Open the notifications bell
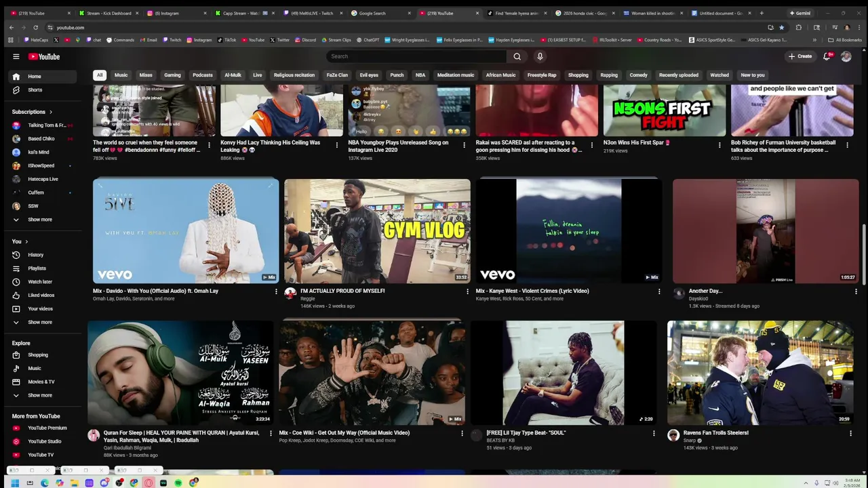The height and width of the screenshot is (488, 868). 827,56
